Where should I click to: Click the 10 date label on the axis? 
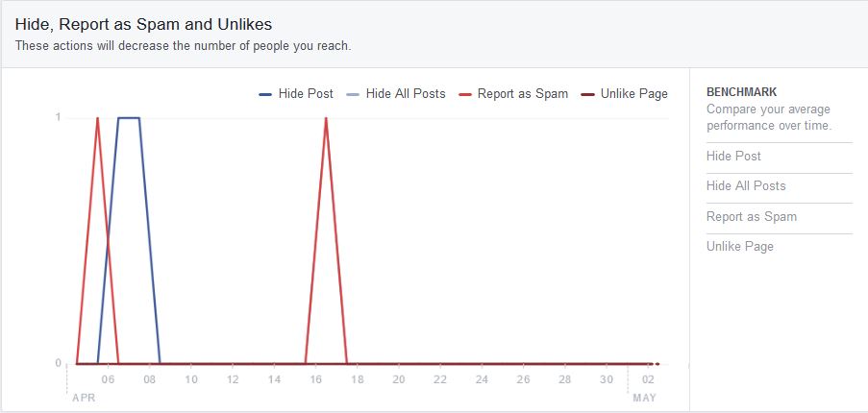(191, 379)
